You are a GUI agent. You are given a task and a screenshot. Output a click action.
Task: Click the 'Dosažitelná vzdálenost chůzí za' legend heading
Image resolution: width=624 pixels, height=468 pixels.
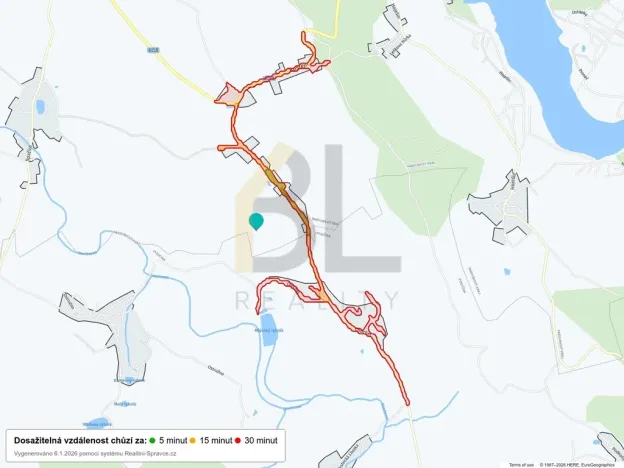(80, 441)
